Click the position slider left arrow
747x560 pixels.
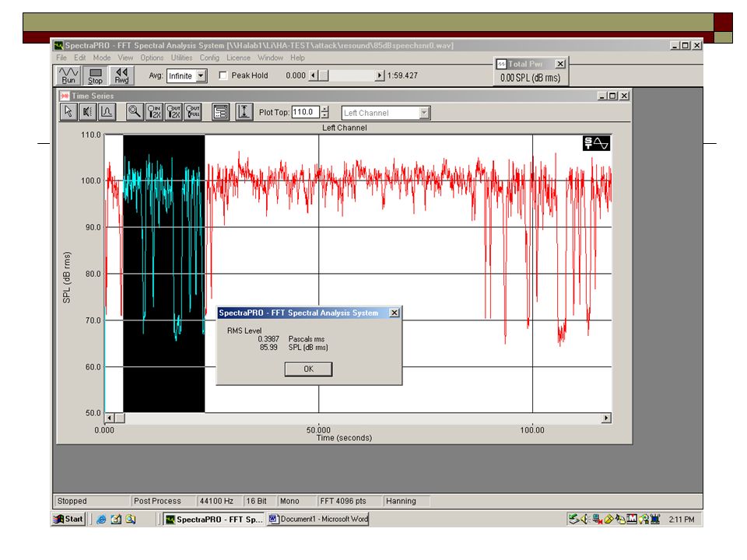pyautogui.click(x=313, y=75)
